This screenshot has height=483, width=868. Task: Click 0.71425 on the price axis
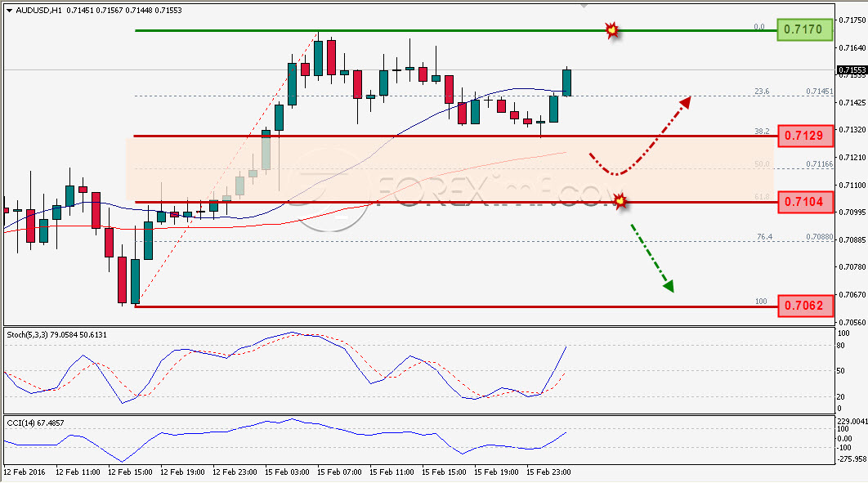[852, 103]
